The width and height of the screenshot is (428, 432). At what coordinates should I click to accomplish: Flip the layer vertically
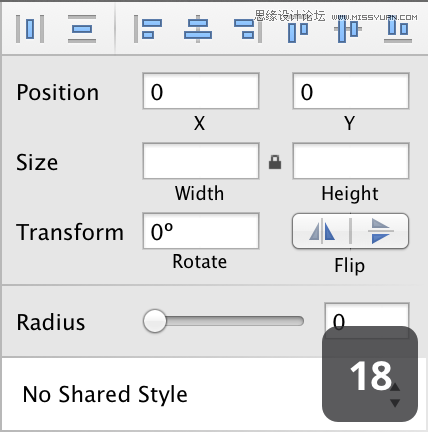(380, 231)
